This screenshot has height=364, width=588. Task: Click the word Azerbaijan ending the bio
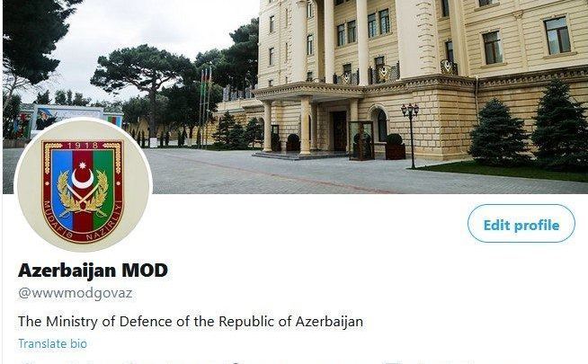pyautogui.click(x=329, y=322)
